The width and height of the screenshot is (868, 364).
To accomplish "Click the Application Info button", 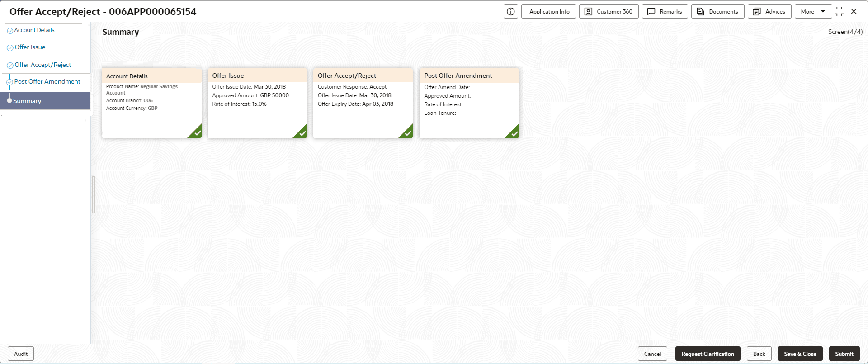I will pyautogui.click(x=549, y=12).
